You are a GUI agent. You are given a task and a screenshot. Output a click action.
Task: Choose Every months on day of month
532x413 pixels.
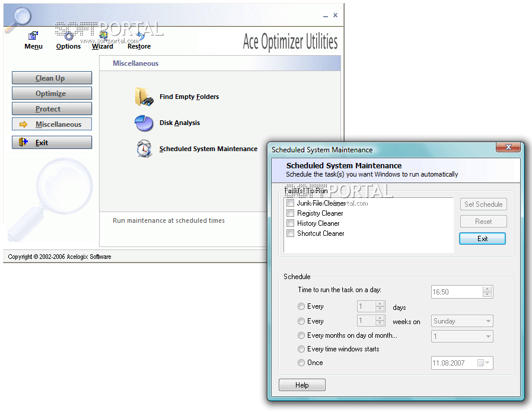[301, 335]
